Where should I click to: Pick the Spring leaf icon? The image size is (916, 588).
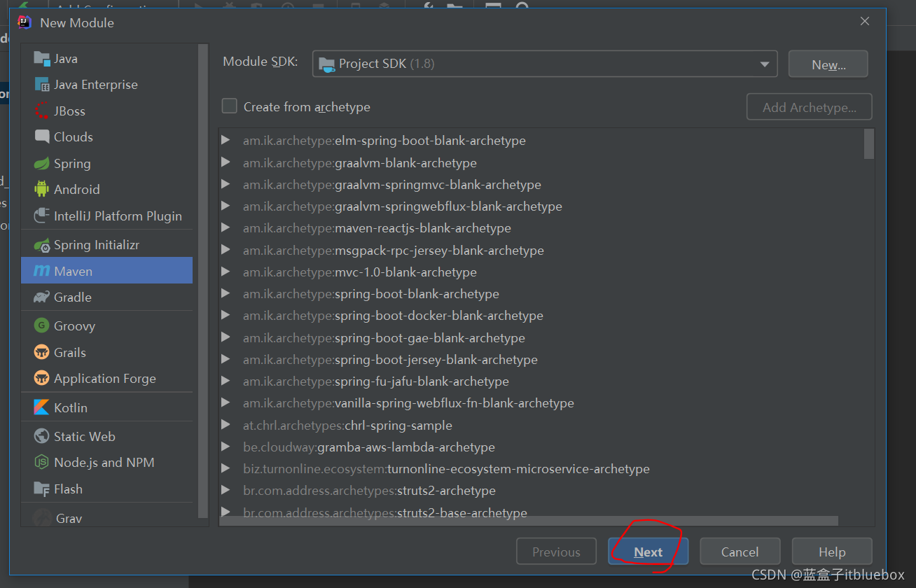tap(42, 163)
